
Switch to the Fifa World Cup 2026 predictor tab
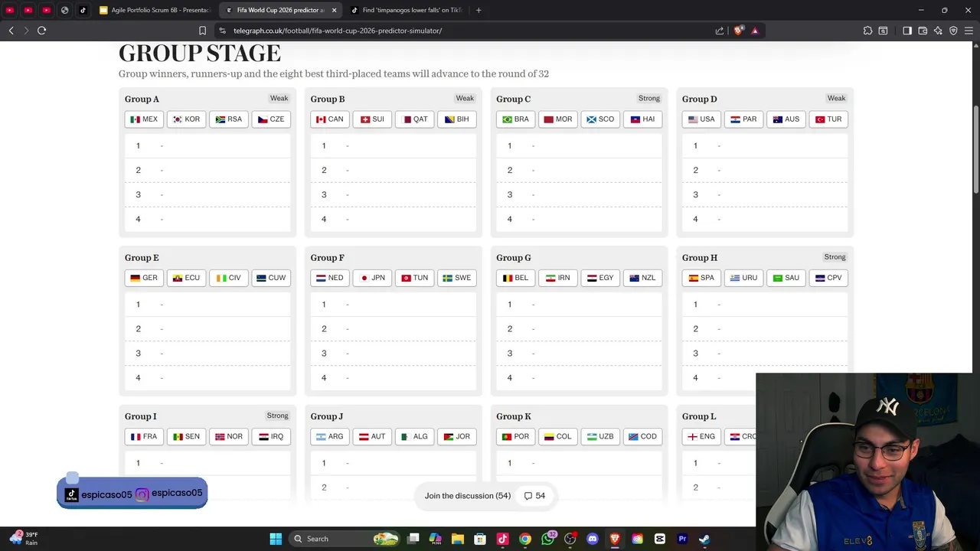tap(280, 10)
